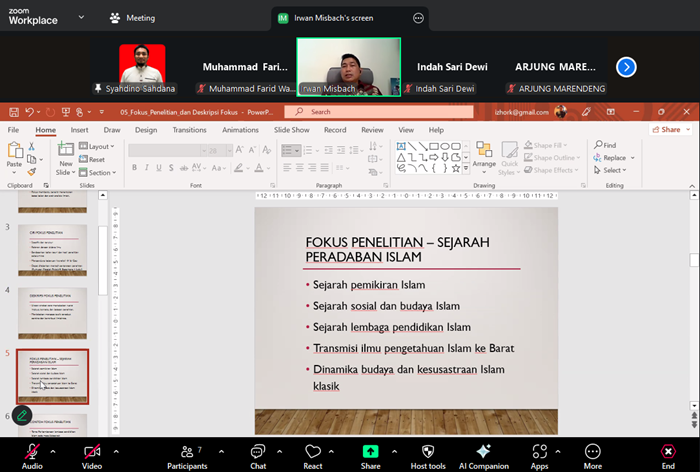Toggle text Shadow formatting
The width and height of the screenshot is (700, 472).
pos(171,167)
